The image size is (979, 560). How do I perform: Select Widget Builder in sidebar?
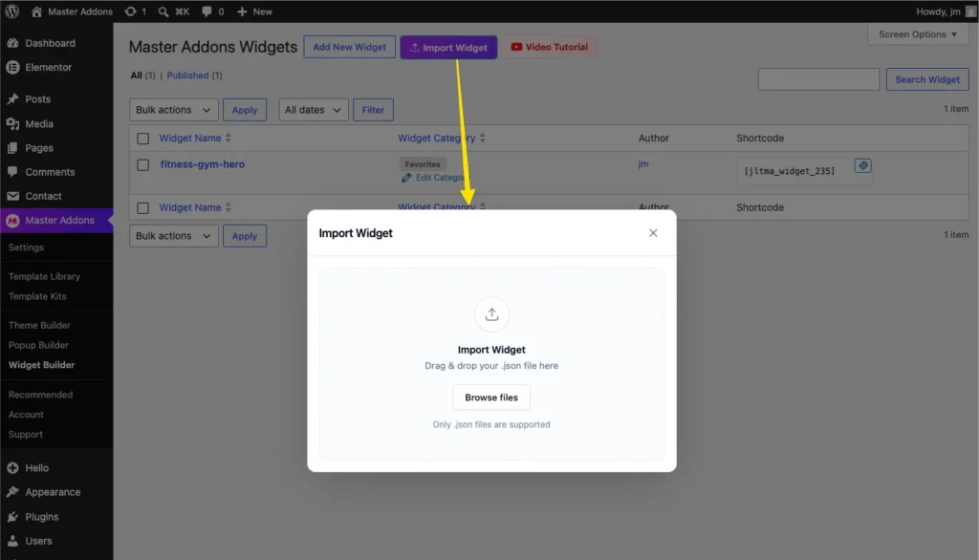pos(42,365)
